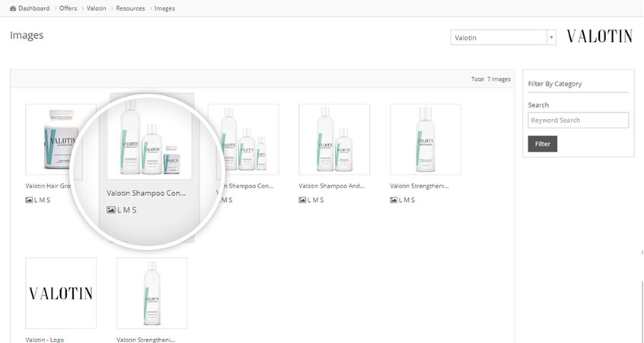Select S size under magnified Valotin Shampoo Con
The image size is (644, 343).
click(x=134, y=209)
